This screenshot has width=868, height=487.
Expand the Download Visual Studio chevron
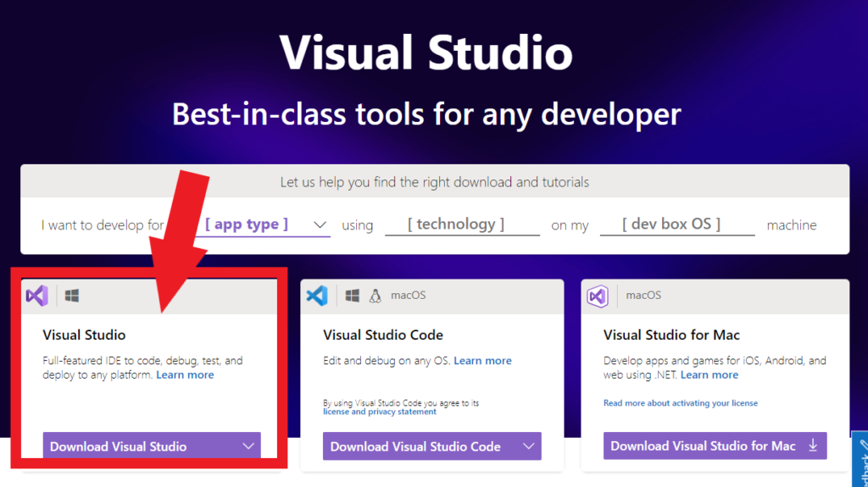click(248, 445)
